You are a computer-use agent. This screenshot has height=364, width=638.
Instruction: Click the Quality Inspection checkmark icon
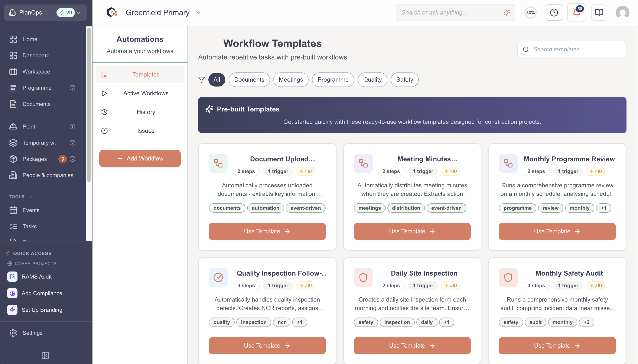218,277
